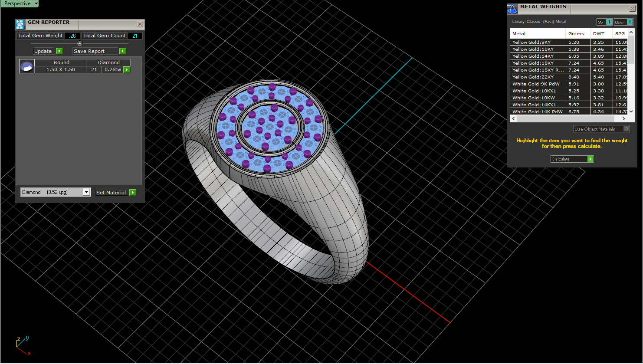Click the Round shape cell in gem row
Screen dimensions: 643x364
click(61, 63)
